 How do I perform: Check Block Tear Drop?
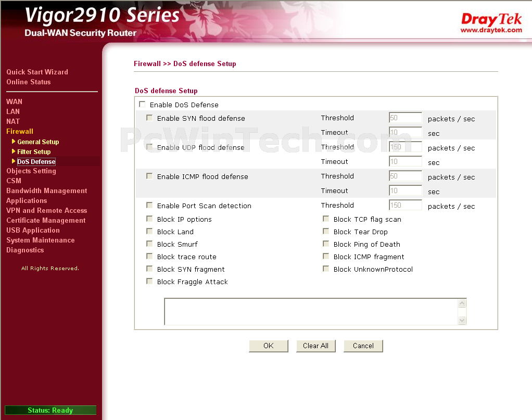[326, 232]
